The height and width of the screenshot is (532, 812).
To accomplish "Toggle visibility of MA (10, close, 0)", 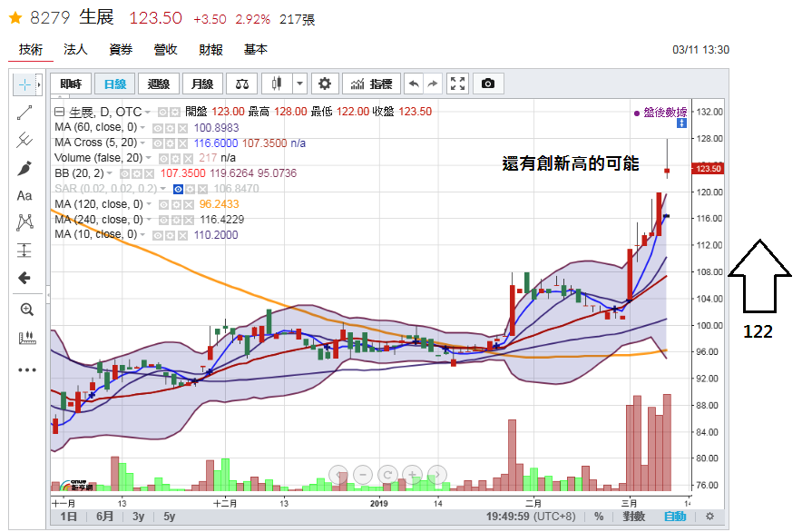I will tap(158, 236).
